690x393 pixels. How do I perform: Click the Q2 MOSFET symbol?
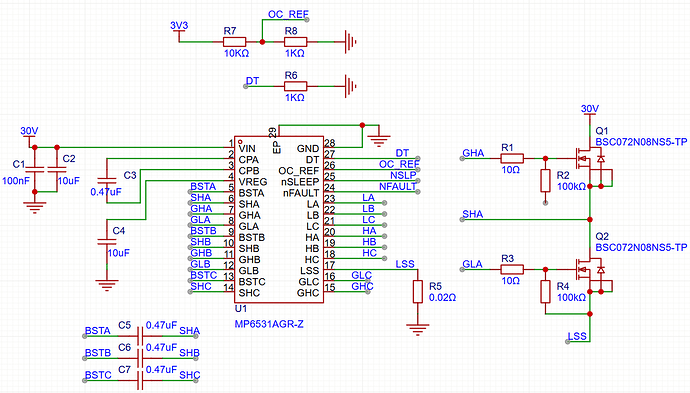[x=593, y=275]
